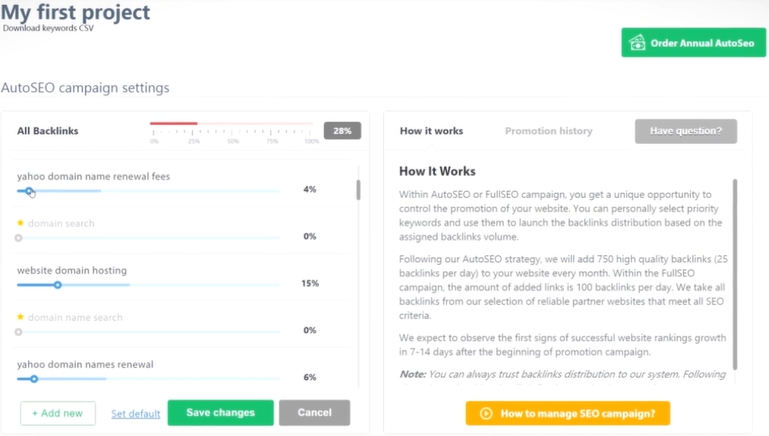The width and height of the screenshot is (769, 436).
Task: Click star icon beside domain search
Action: [x=20, y=223]
